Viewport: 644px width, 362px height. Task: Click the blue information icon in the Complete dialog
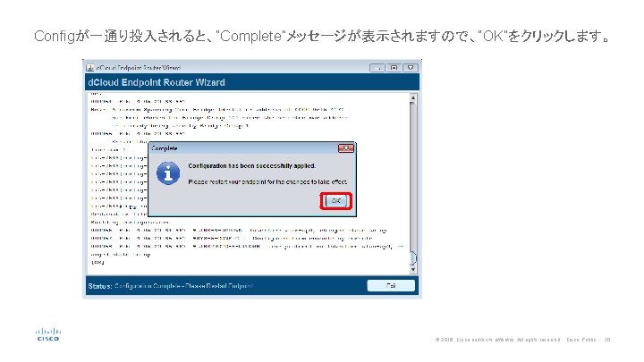tap(168, 173)
